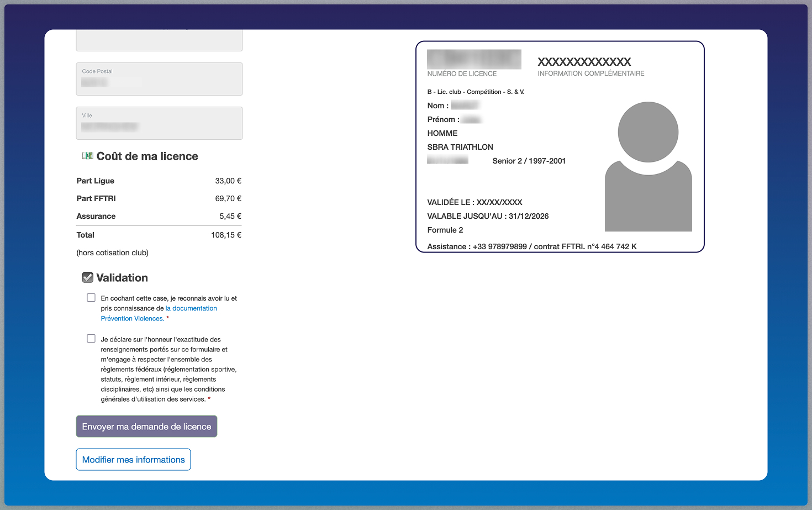
Task: Click the money icon beside Coût de ma licence
Action: 87,156
